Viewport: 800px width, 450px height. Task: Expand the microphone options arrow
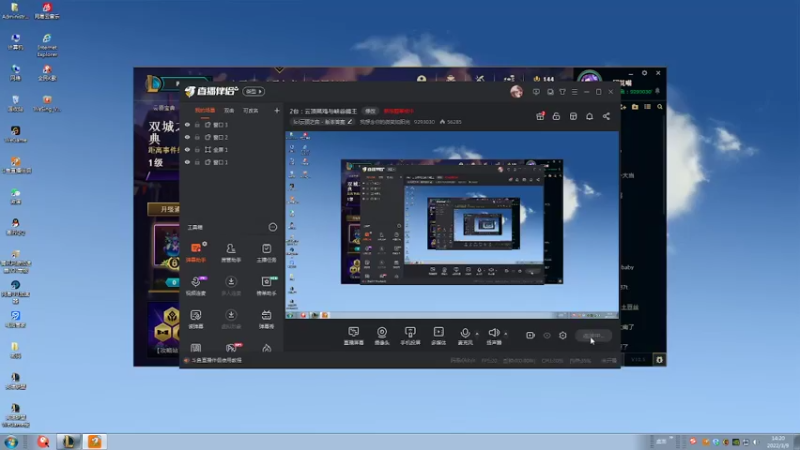pos(477,334)
